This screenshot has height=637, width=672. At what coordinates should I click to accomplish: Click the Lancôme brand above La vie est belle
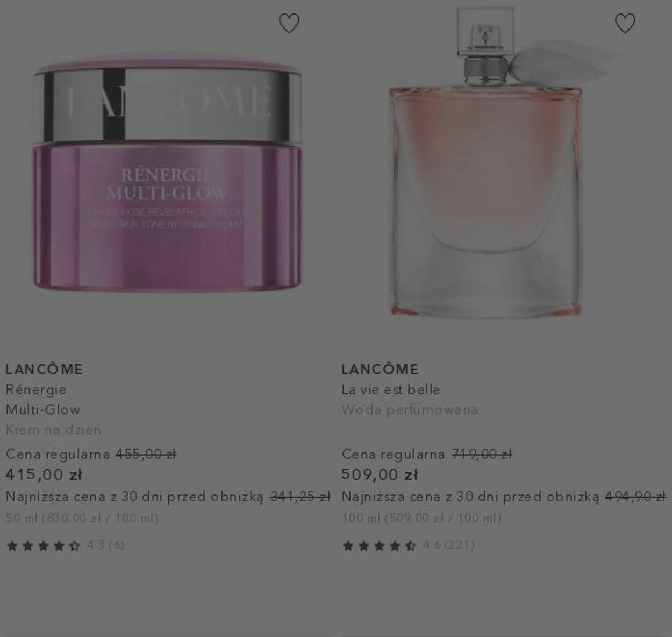click(380, 369)
